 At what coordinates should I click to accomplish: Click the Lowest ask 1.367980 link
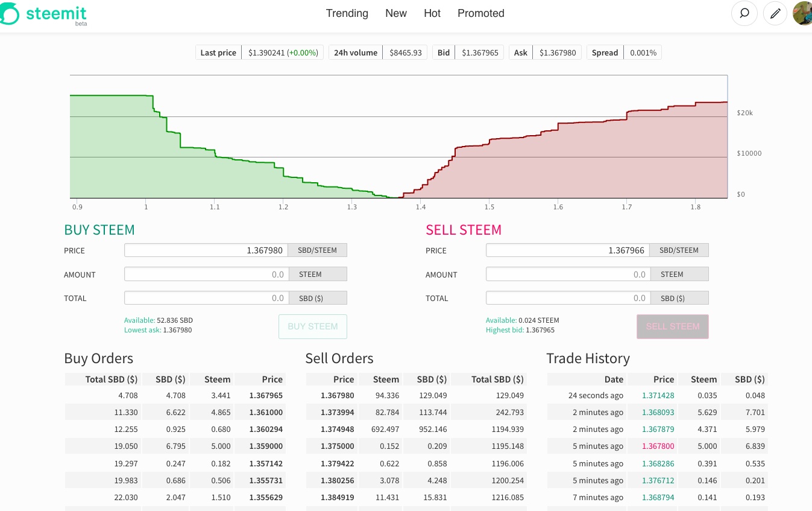[158, 330]
